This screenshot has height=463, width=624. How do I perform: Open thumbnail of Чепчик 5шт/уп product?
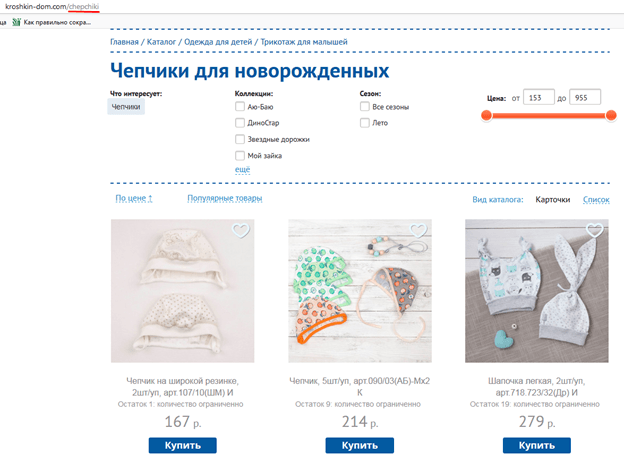point(360,291)
